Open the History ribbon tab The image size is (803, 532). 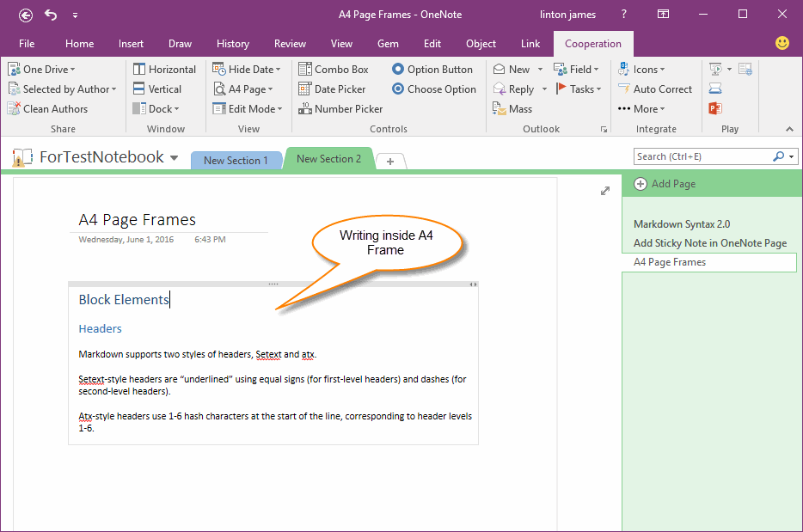[233, 44]
